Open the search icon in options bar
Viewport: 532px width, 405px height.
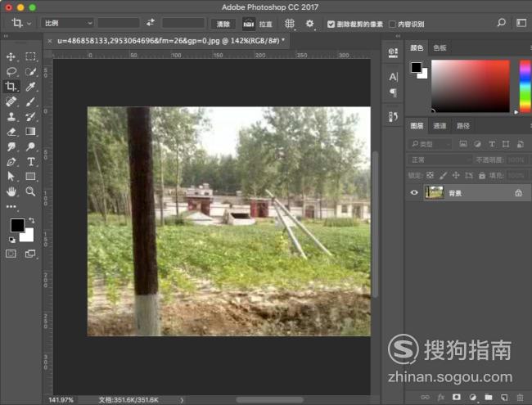[501, 23]
